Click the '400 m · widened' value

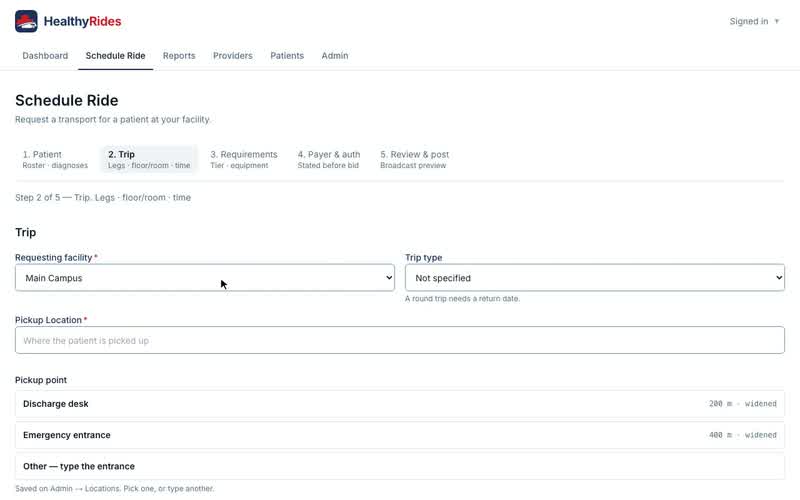pos(743,435)
